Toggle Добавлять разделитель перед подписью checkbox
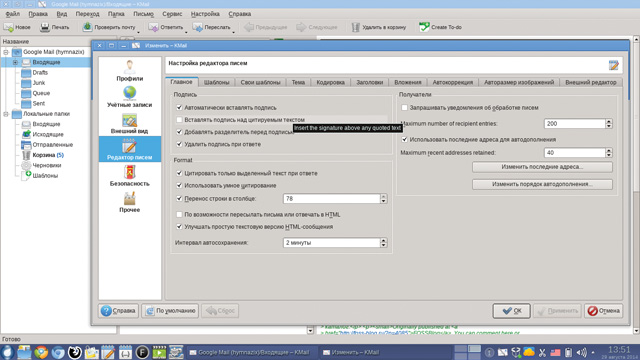 coord(179,132)
